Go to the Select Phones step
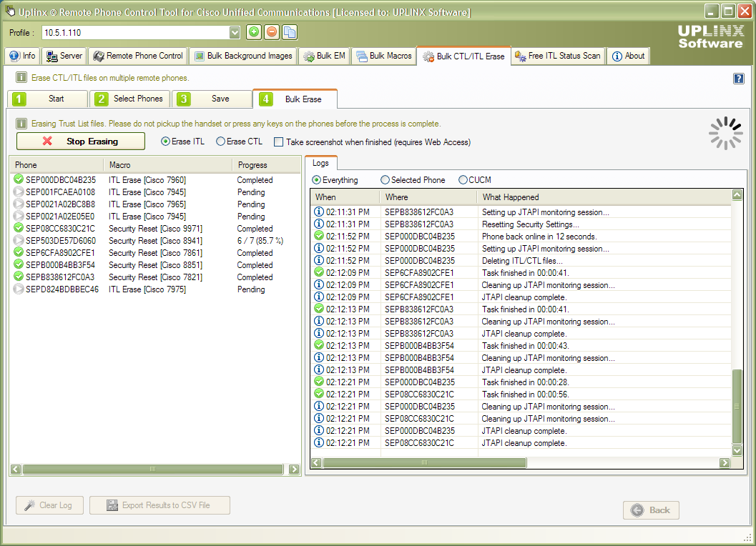756x546 pixels. point(137,99)
